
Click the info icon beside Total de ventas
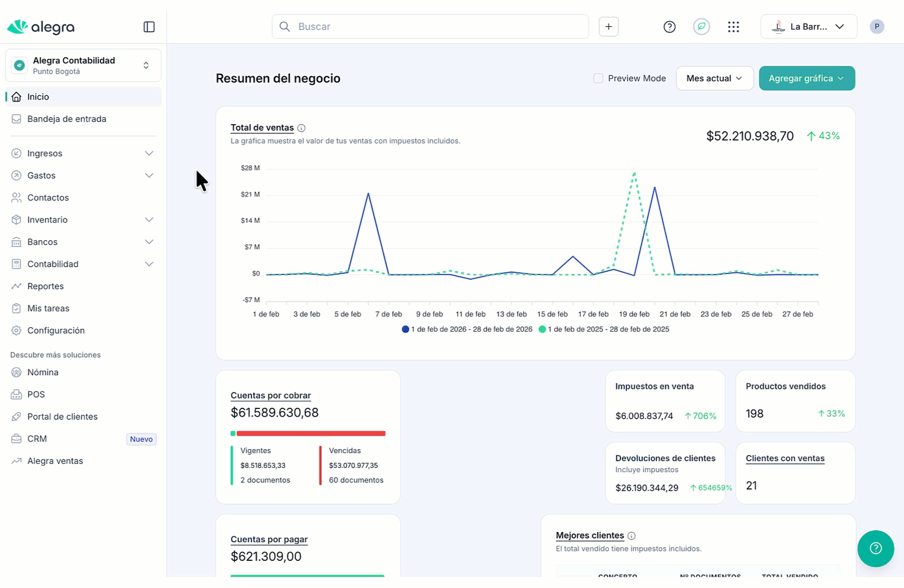point(301,128)
